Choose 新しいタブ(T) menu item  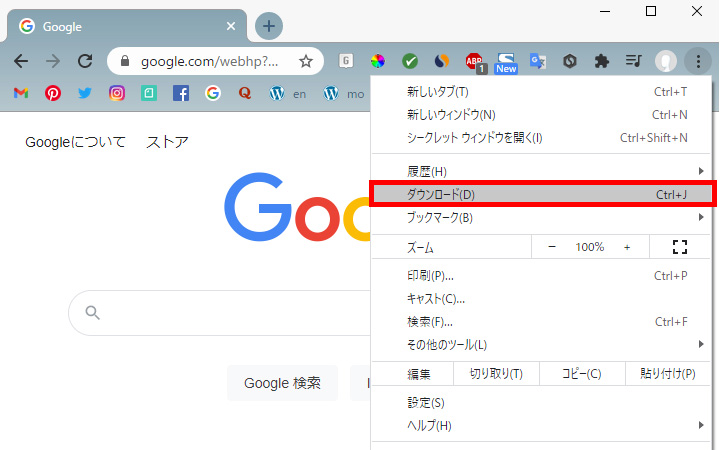[x=541, y=92]
